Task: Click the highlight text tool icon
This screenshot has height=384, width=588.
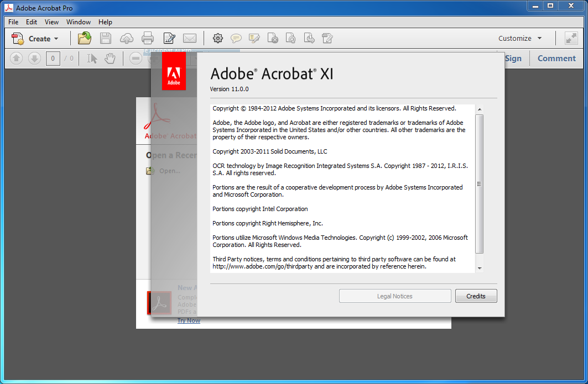Action: click(254, 38)
